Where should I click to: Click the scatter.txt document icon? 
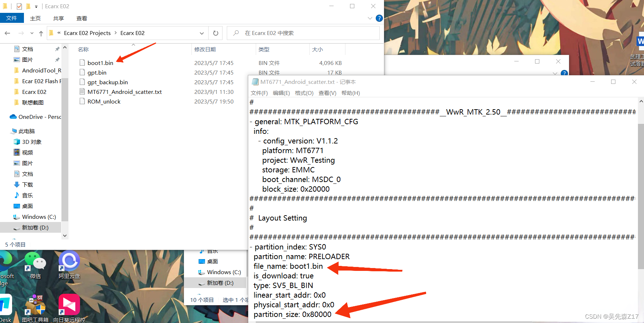point(82,92)
